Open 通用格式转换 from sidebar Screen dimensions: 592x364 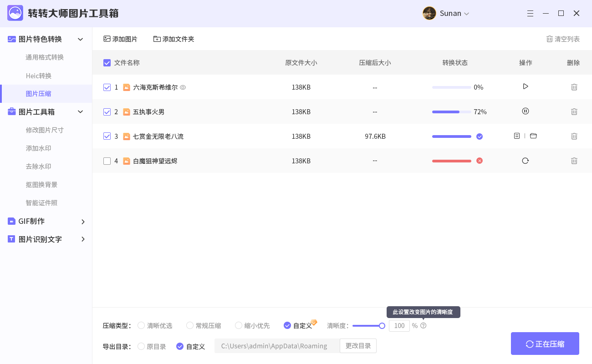pyautogui.click(x=45, y=57)
